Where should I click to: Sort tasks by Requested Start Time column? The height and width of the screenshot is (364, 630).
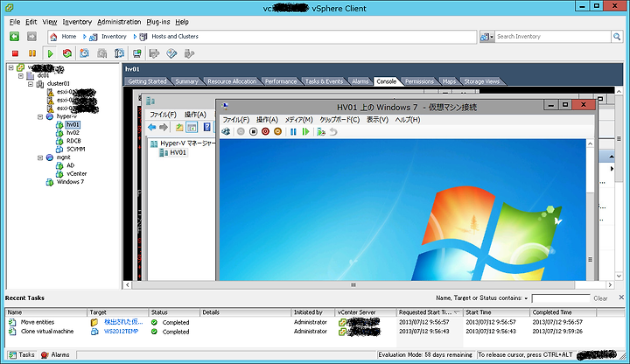429,312
